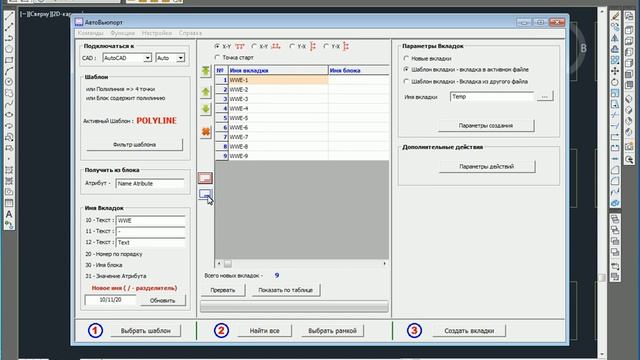Delete selected row with orange X icon
Screen dimensions: 640x360
[206, 132]
